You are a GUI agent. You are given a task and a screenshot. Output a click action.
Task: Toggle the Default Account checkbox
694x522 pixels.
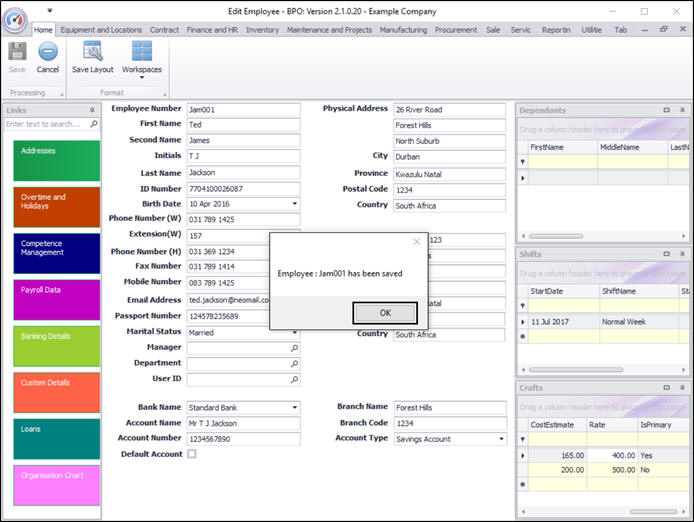tap(192, 454)
